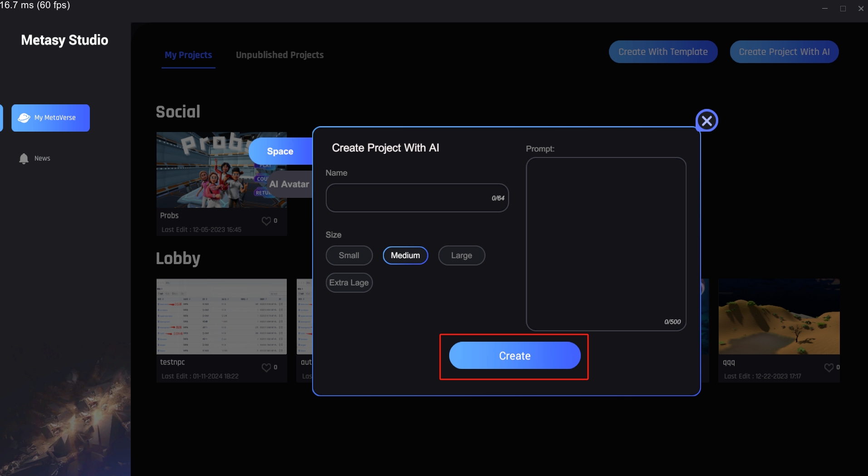
Task: Open the Probs project thumbnail
Action: (204, 170)
